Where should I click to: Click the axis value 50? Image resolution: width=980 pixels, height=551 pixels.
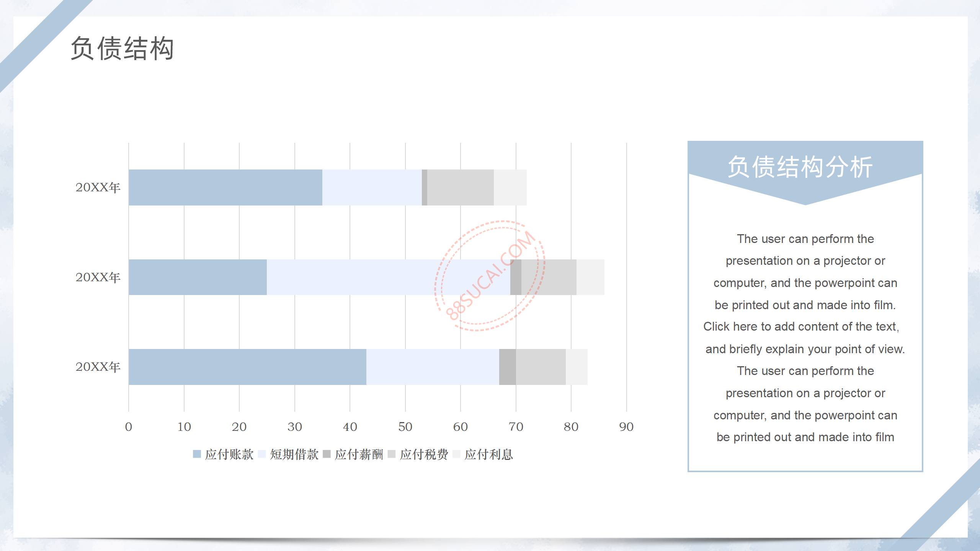[x=405, y=427]
